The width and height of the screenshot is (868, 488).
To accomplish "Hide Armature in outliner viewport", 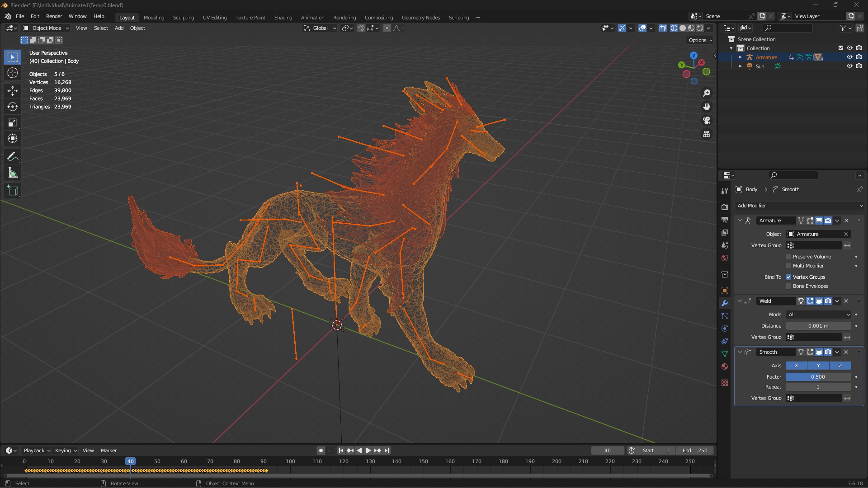I will click(x=849, y=57).
